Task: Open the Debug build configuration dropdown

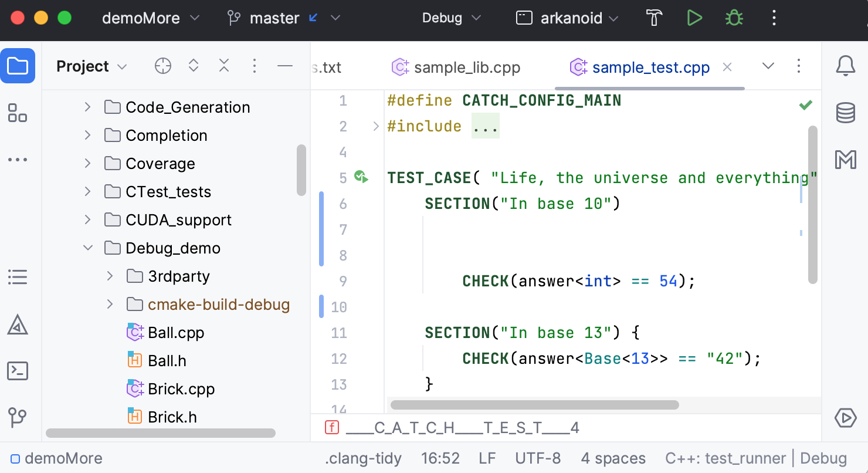Action: pos(450,18)
